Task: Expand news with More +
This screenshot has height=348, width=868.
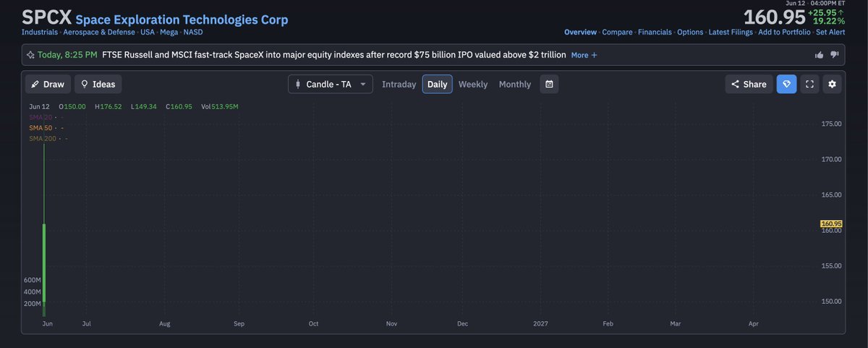Action: click(x=584, y=55)
